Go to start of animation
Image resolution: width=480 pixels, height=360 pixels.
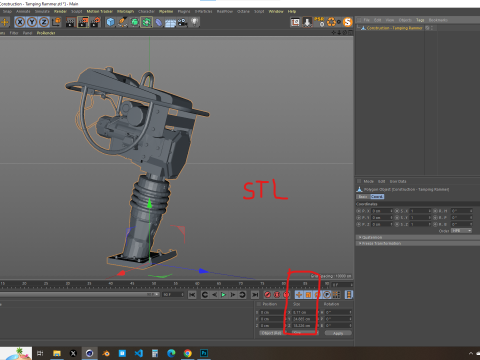click(192, 295)
